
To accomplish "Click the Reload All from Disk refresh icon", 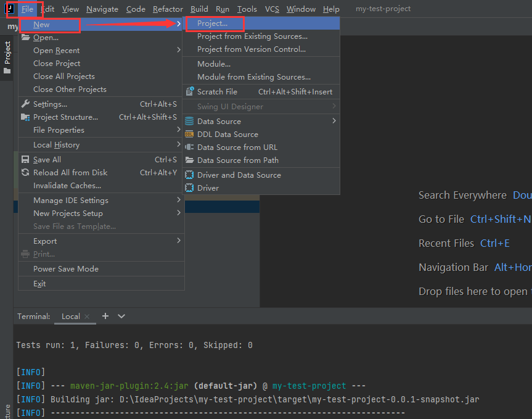I will coord(24,172).
